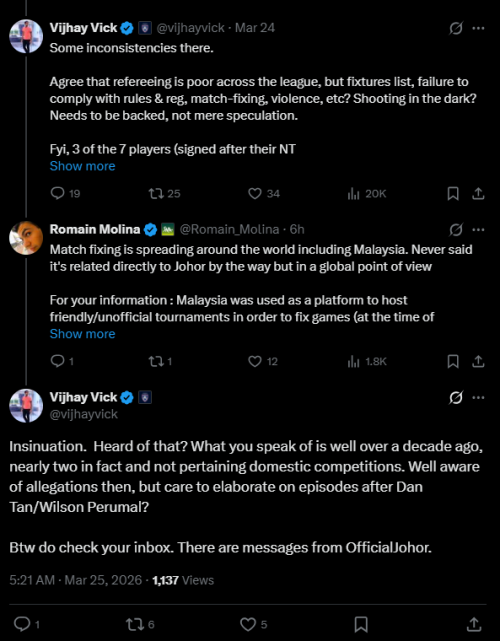
Task: Open more options menu on first tweet
Action: [x=478, y=28]
